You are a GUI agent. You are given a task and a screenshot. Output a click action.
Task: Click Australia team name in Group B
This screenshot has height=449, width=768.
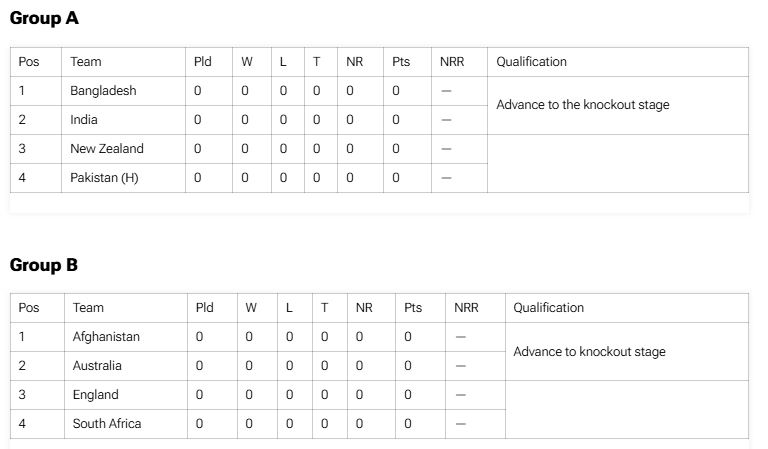tap(97, 365)
